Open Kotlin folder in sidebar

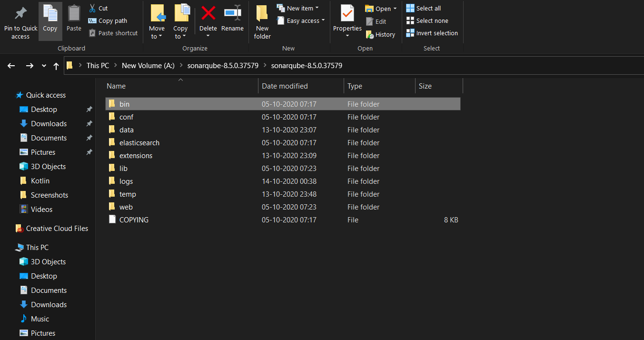(x=35, y=181)
